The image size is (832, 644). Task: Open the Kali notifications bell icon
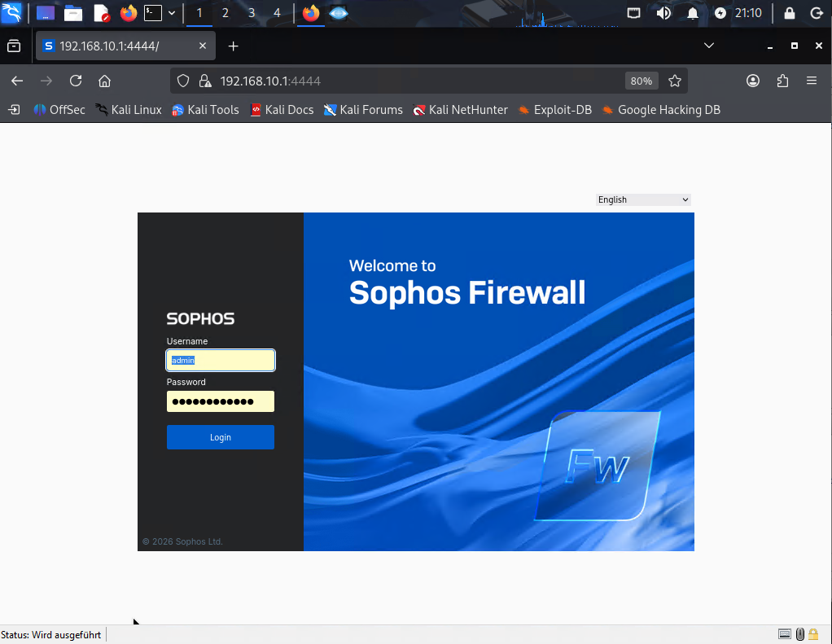pyautogui.click(x=693, y=13)
